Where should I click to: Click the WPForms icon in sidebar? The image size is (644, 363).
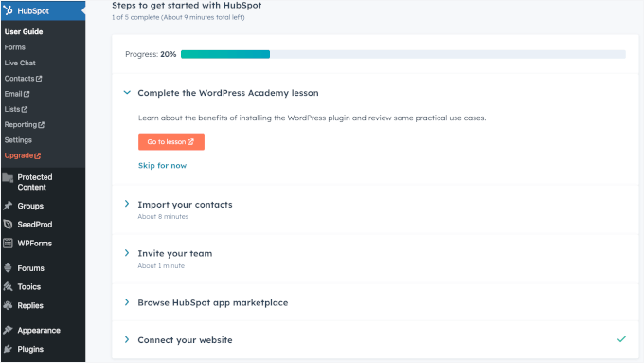[8, 244]
